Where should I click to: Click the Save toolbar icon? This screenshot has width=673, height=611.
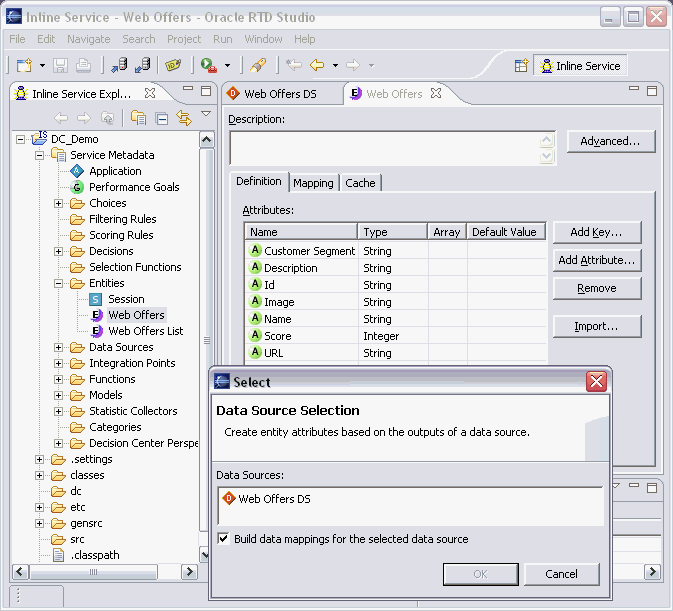pos(60,65)
